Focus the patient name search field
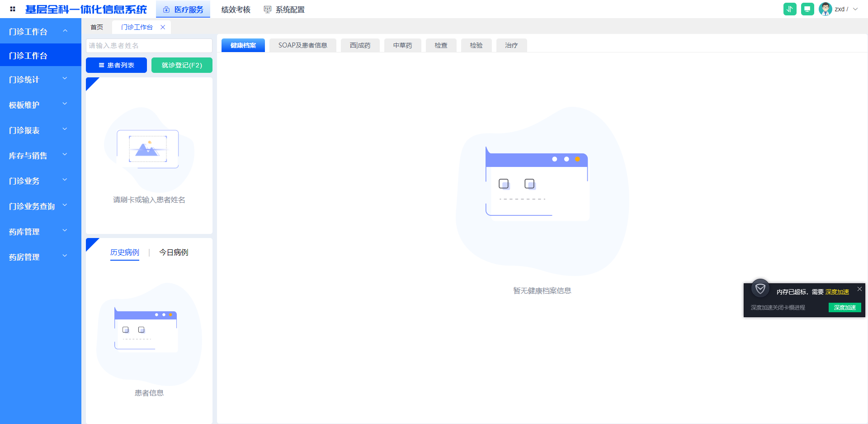868x424 pixels. point(149,46)
